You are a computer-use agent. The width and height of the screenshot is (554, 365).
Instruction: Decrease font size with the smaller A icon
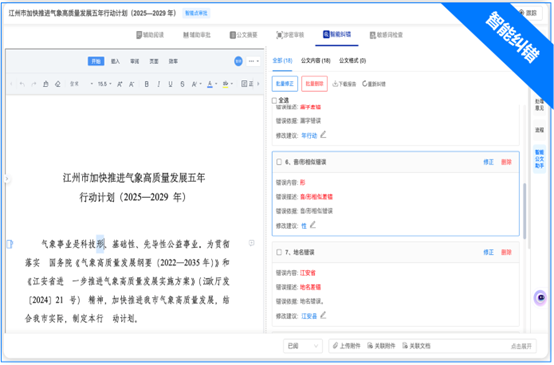click(131, 84)
